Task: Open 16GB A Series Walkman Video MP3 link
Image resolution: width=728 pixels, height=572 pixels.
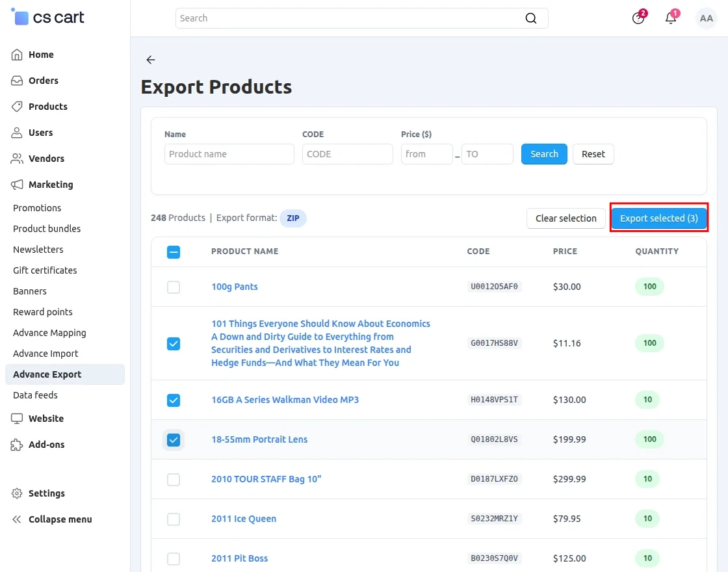Action: click(x=285, y=400)
